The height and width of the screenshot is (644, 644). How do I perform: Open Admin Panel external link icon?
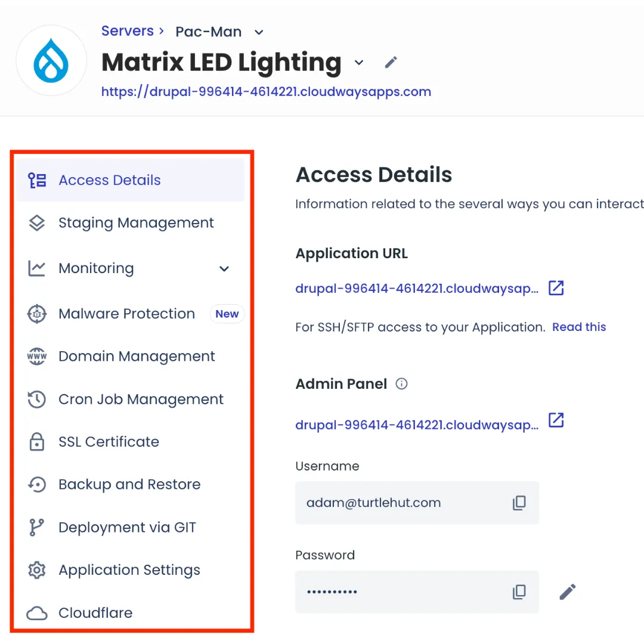[x=556, y=420]
